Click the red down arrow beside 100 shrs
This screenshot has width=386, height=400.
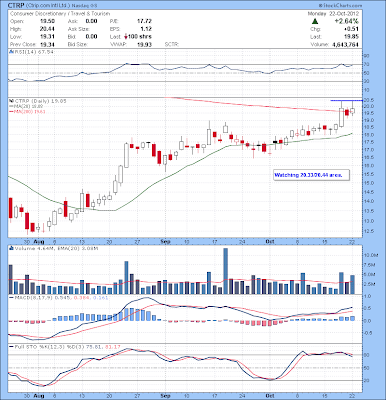[x=126, y=37]
